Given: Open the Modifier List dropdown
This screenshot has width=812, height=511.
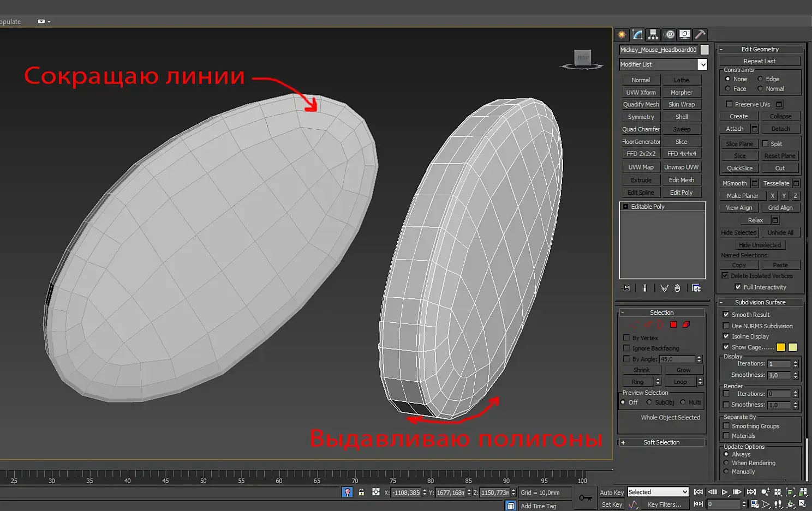Looking at the screenshot, I should (702, 64).
